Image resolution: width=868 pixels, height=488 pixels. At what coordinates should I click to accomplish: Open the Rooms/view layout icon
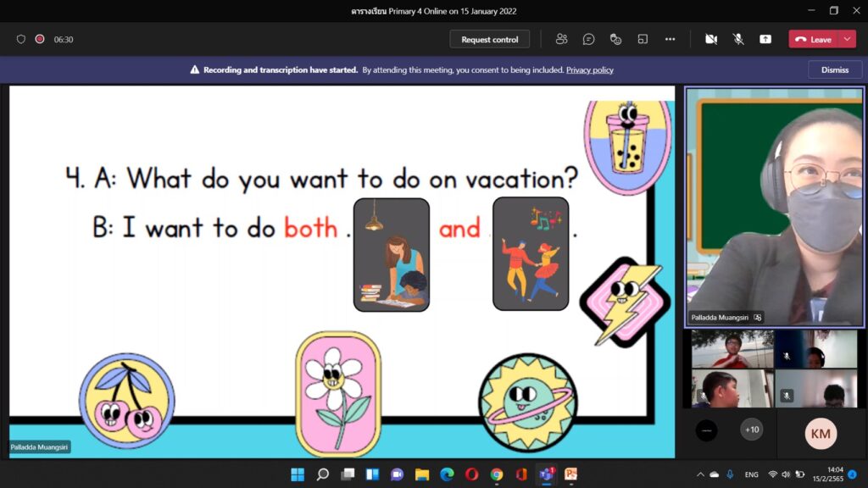[x=643, y=39]
